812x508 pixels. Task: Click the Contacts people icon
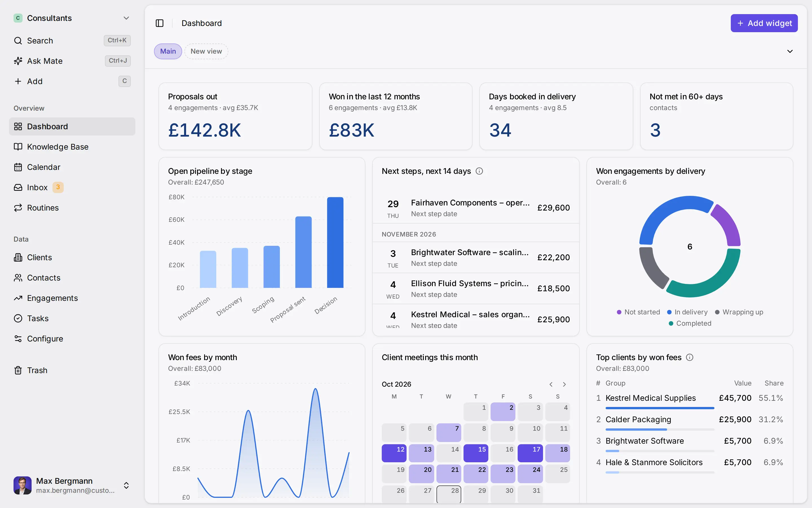(18, 278)
